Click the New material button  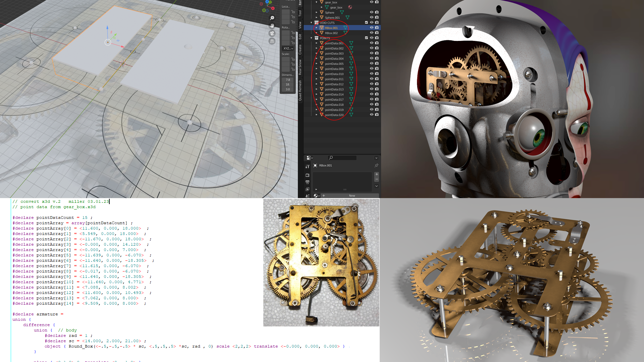(x=352, y=196)
